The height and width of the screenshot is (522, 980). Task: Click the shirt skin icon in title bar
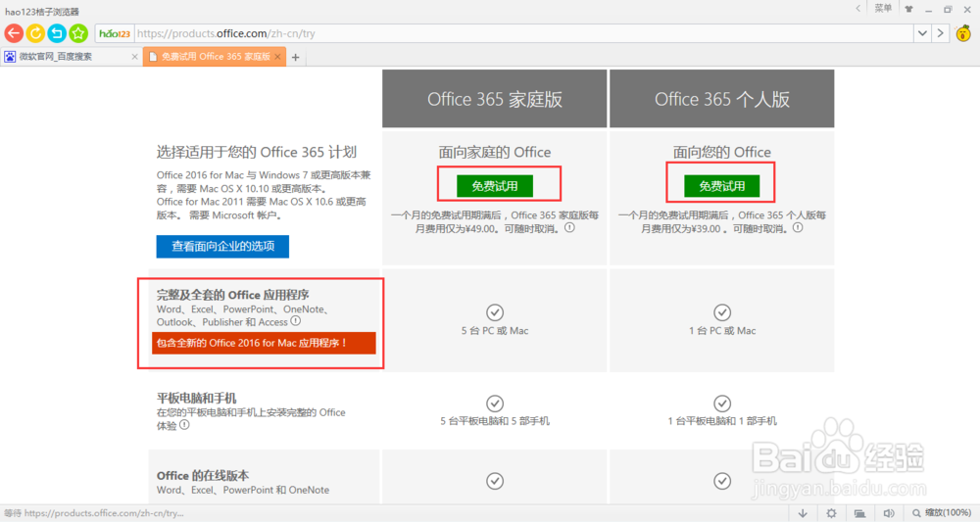click(908, 9)
